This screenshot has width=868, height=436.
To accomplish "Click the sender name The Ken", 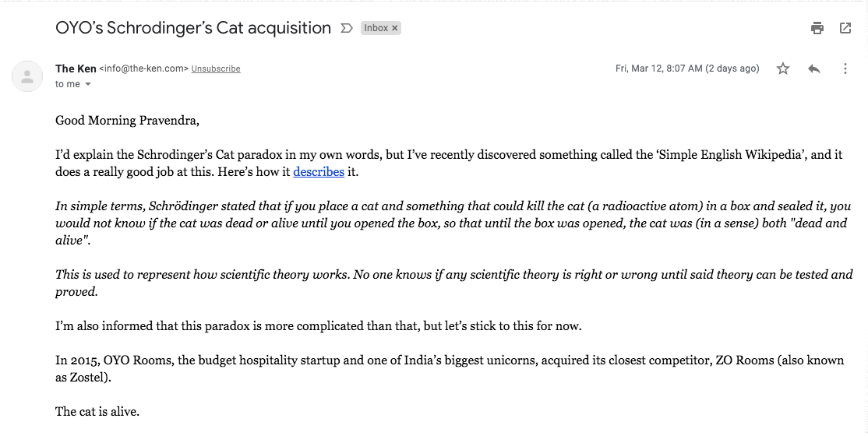I will point(76,69).
